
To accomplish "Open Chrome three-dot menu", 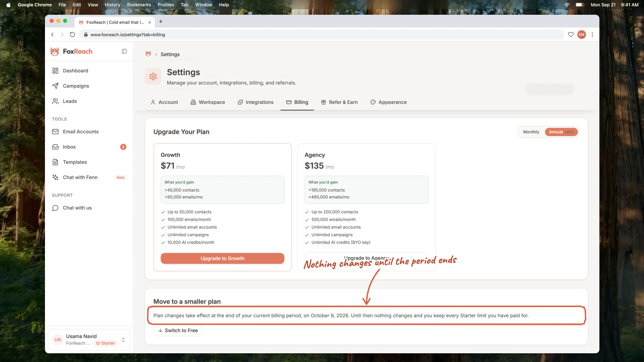I will click(x=592, y=34).
